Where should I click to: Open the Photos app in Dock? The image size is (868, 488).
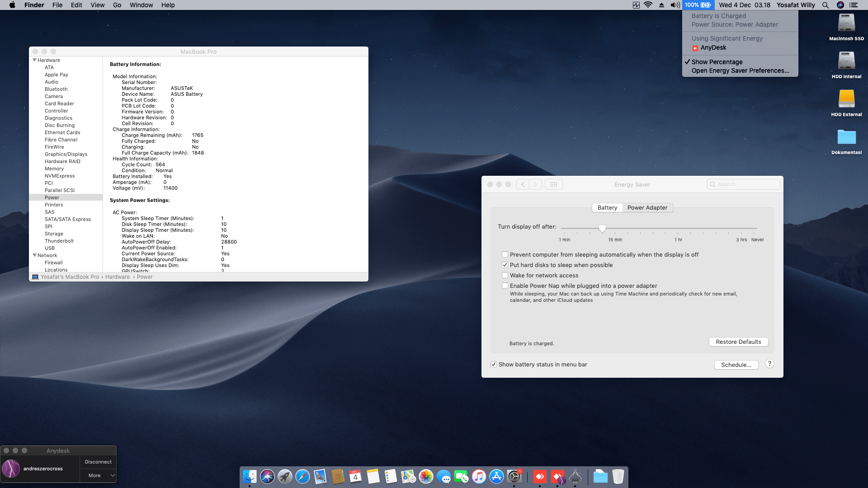[x=426, y=476]
